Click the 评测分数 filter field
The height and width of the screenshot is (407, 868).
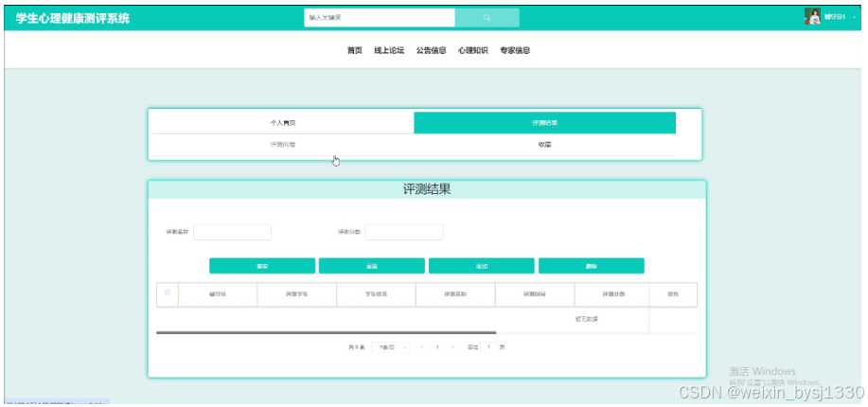tap(404, 232)
